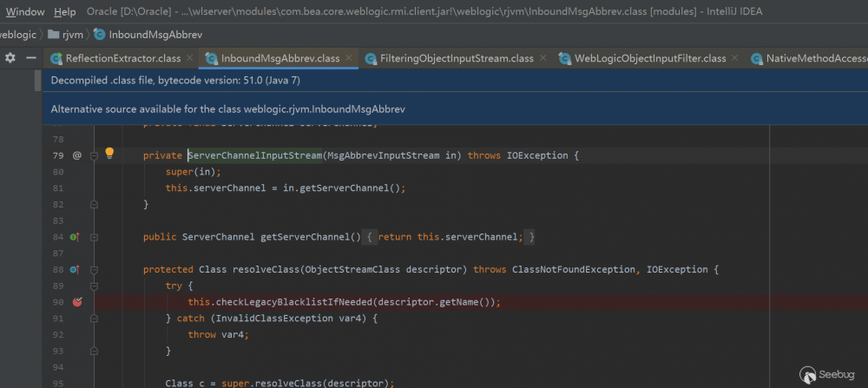The image size is (868, 388).
Task: Click 'Decompiled .class file' banner text
Action: (x=175, y=80)
